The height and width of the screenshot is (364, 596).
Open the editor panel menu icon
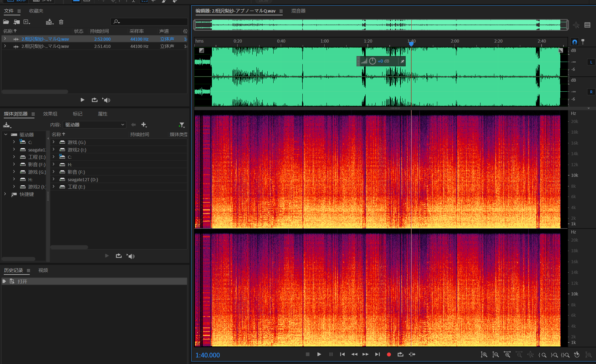click(x=281, y=11)
